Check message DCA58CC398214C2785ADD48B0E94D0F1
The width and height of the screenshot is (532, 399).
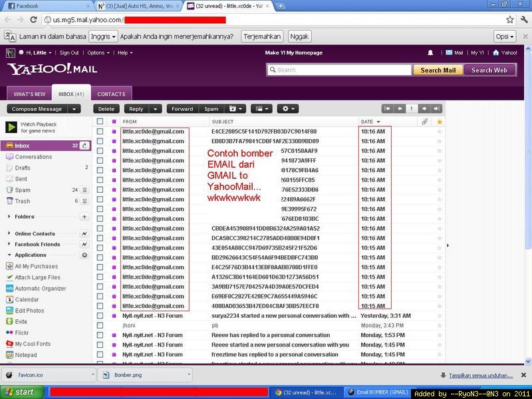(x=100, y=238)
